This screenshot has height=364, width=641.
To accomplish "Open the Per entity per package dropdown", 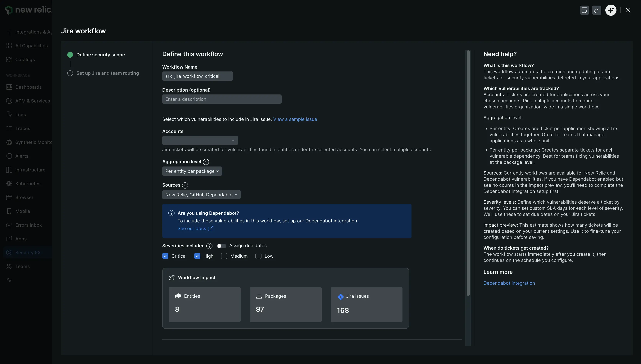I will pos(192,171).
